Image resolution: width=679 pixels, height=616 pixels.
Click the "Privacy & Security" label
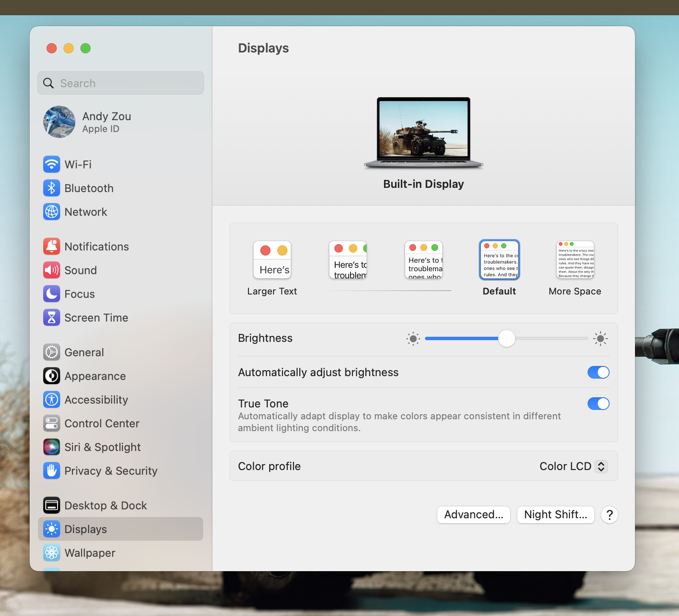coord(111,470)
